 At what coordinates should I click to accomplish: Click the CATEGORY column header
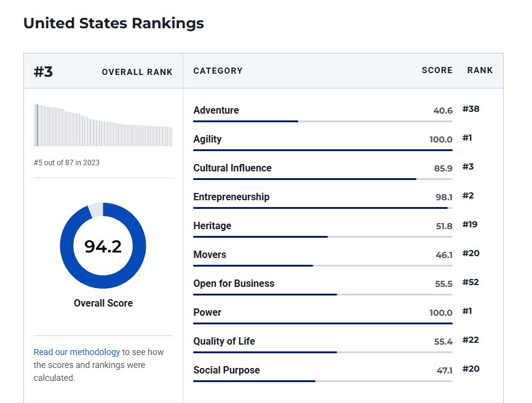pyautogui.click(x=218, y=71)
